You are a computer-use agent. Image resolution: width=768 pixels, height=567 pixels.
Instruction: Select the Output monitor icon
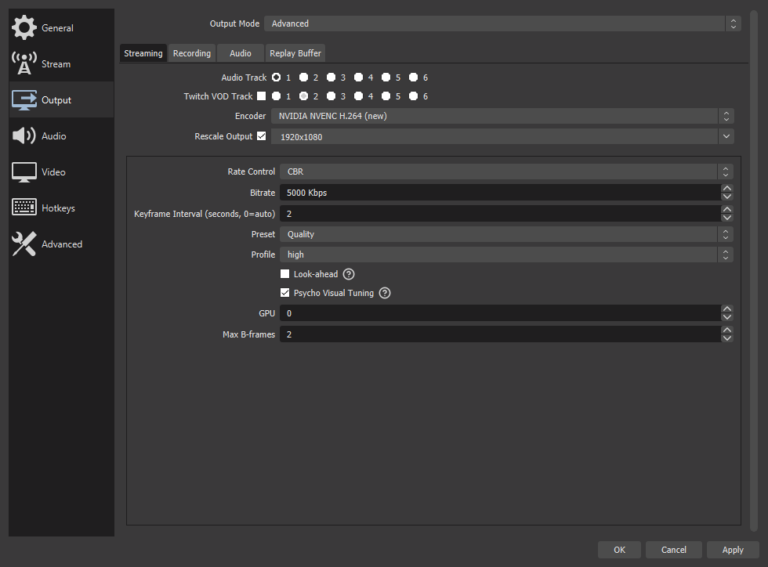24,100
